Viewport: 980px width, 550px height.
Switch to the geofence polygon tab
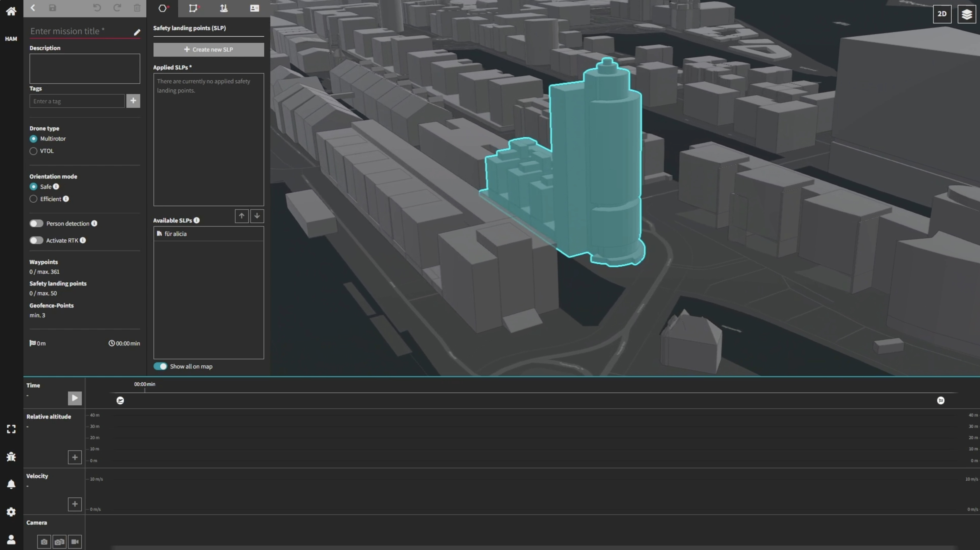(x=194, y=8)
